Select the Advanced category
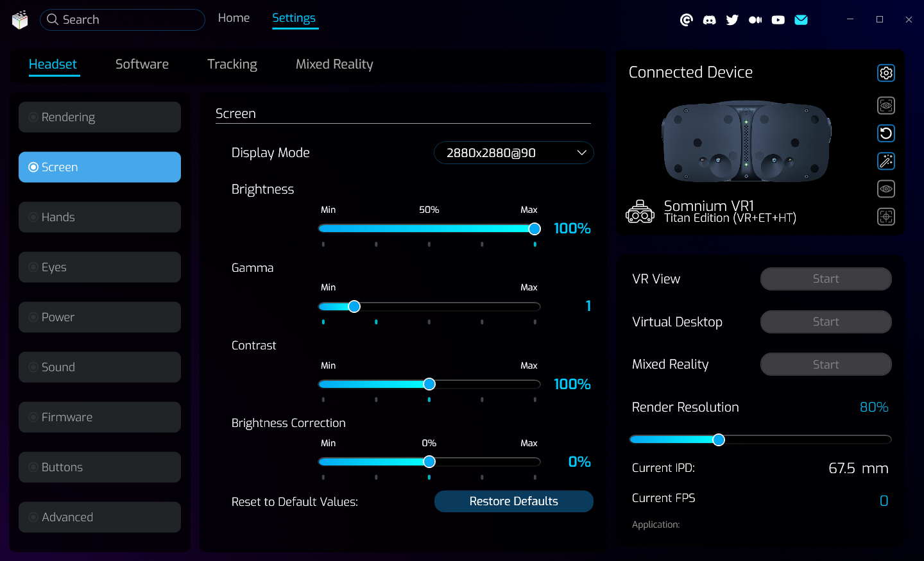The image size is (924, 561). (x=99, y=517)
